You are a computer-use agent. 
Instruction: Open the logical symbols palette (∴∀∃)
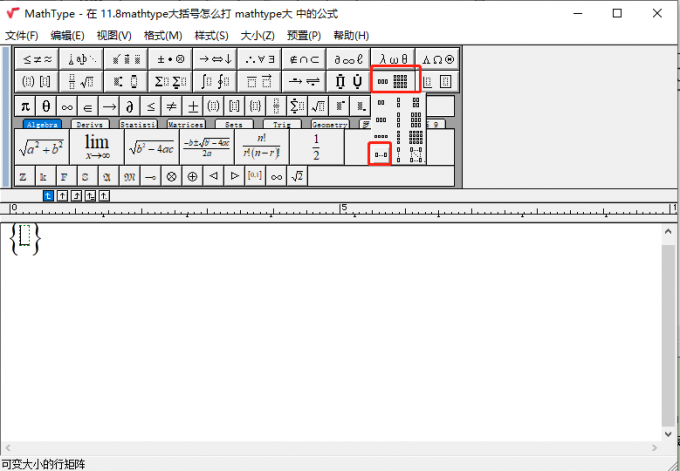[259, 59]
